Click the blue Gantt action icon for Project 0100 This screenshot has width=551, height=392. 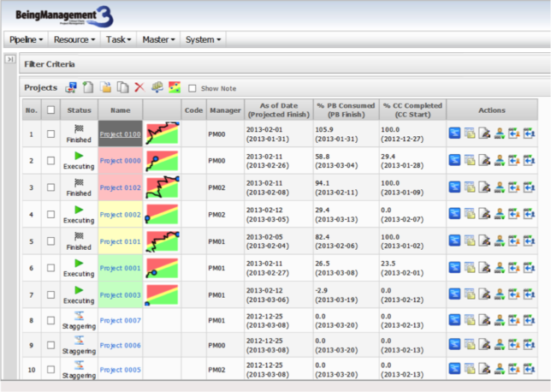click(x=454, y=134)
